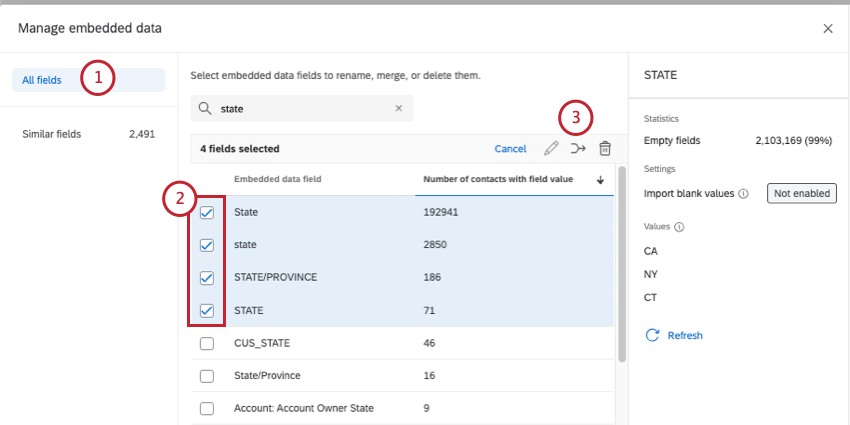Click the info icon next to Values
Viewport: 850px width, 425px height.
pyautogui.click(x=680, y=227)
